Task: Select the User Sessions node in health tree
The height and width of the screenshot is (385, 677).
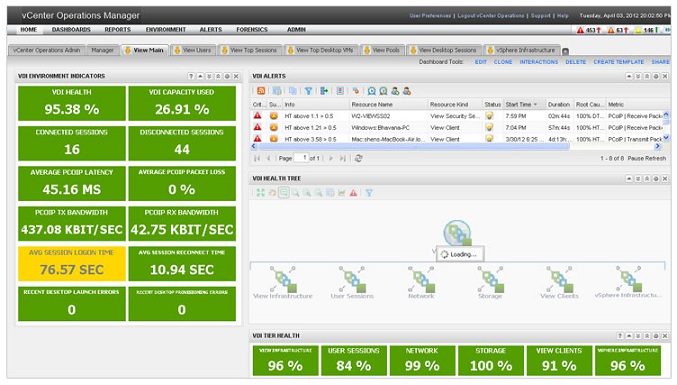Action: click(x=352, y=283)
